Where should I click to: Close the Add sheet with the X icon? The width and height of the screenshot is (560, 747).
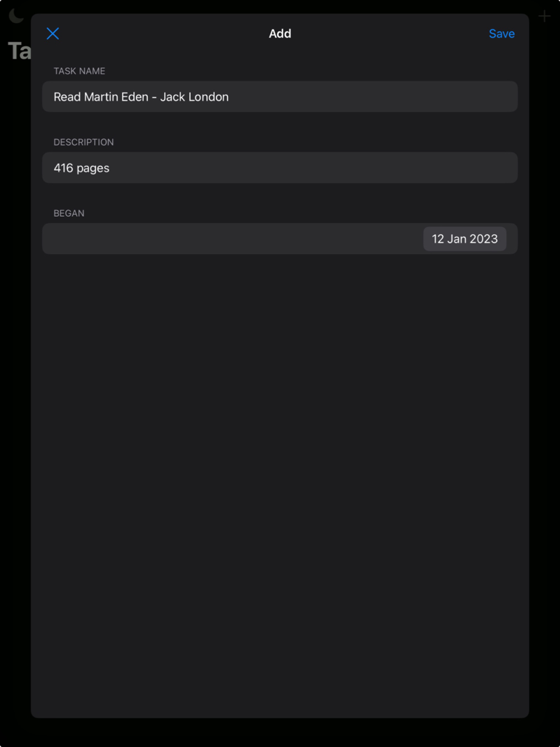click(53, 34)
